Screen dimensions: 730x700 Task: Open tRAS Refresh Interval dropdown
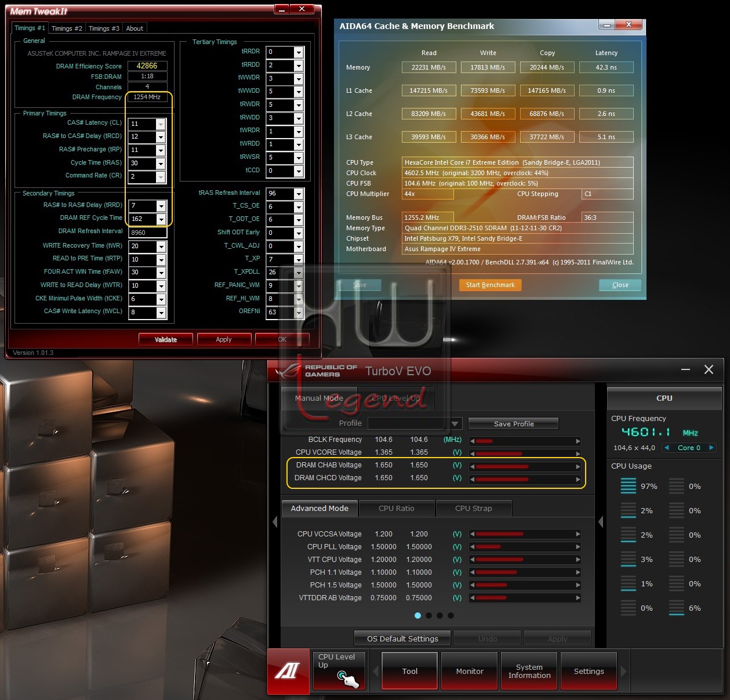[x=299, y=194]
